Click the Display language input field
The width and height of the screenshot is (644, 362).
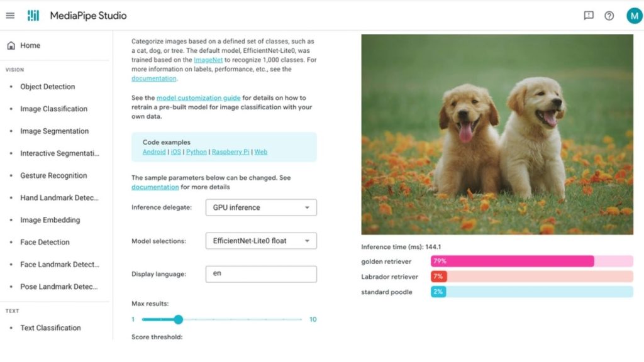tap(261, 274)
